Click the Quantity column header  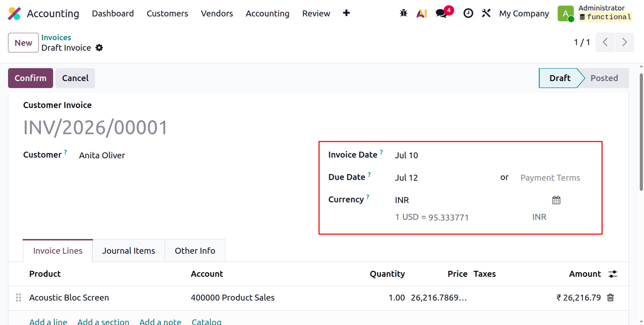(387, 274)
